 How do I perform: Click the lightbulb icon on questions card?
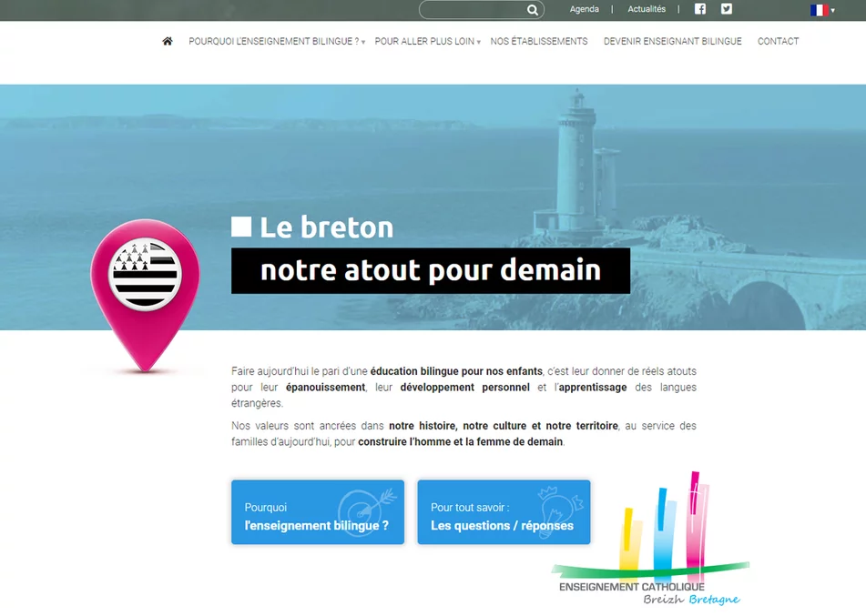[554, 503]
